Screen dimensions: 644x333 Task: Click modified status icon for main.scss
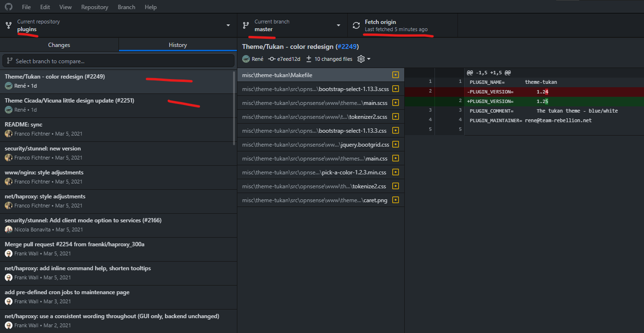pyautogui.click(x=396, y=103)
